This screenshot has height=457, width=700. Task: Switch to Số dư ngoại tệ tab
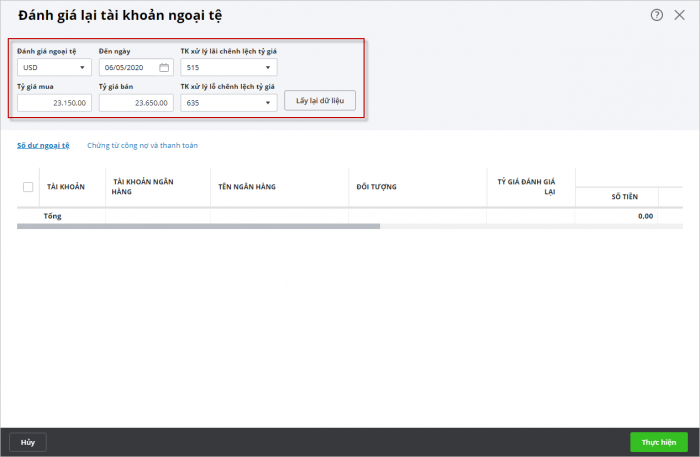(x=43, y=145)
